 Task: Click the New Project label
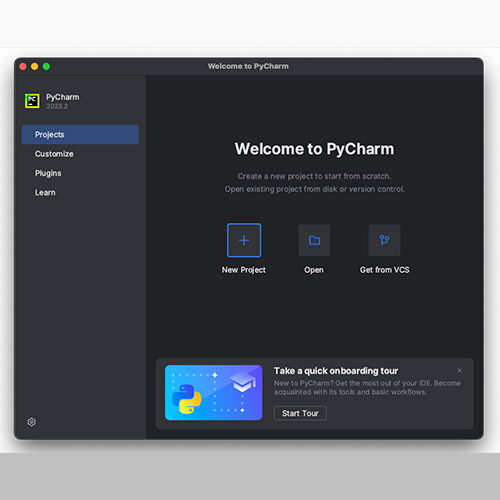244,270
